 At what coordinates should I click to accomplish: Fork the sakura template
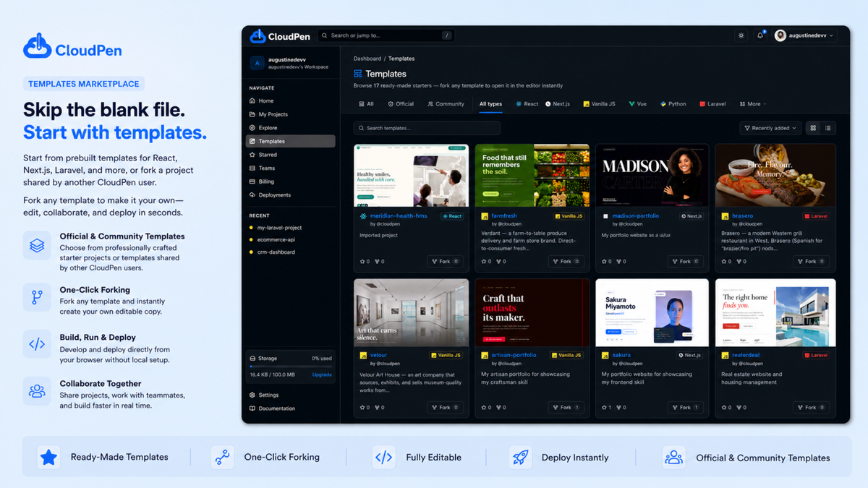(x=686, y=408)
